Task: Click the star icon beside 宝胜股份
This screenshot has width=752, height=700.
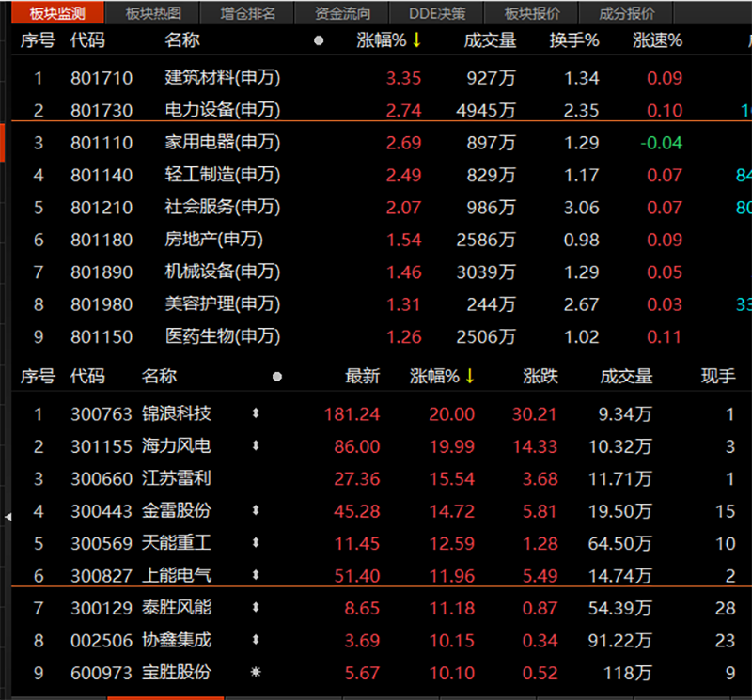Action: 256,672
